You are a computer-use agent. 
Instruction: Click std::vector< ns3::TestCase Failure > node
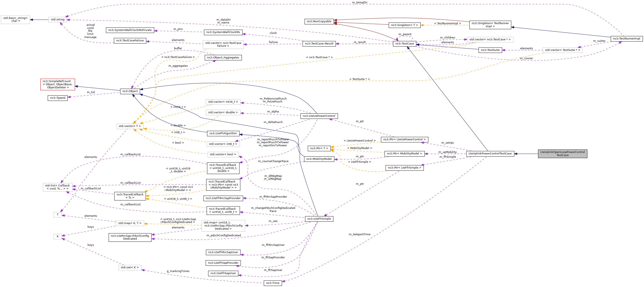pos(223,44)
